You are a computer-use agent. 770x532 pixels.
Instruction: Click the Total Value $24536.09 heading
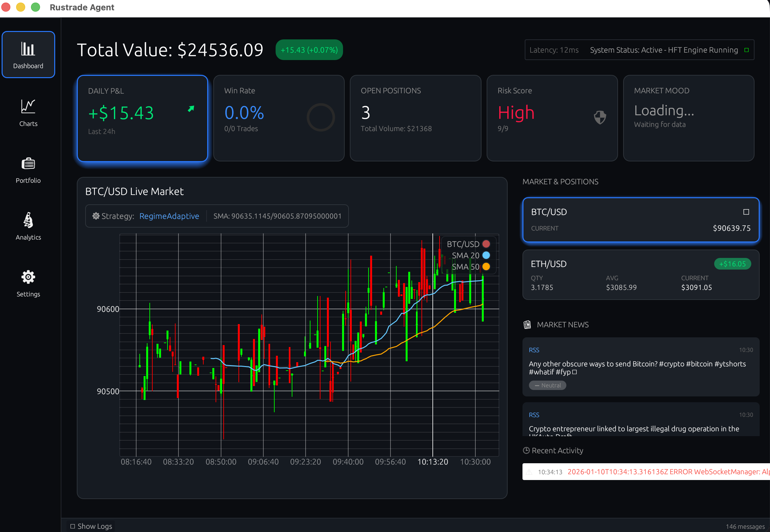(170, 50)
